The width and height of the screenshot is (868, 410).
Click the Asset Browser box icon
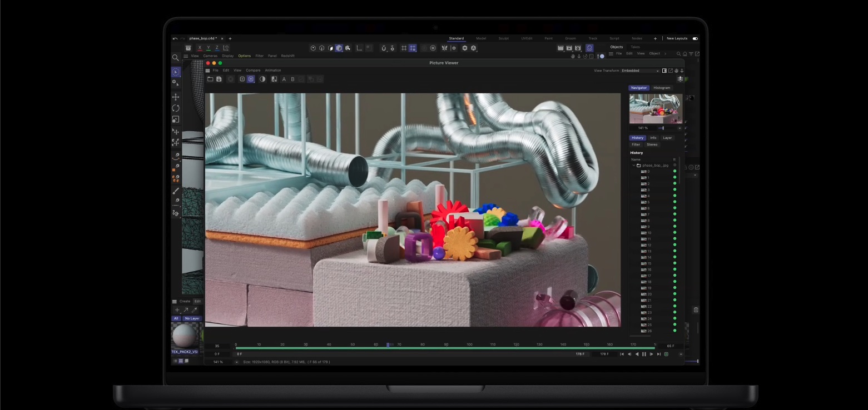(x=189, y=48)
